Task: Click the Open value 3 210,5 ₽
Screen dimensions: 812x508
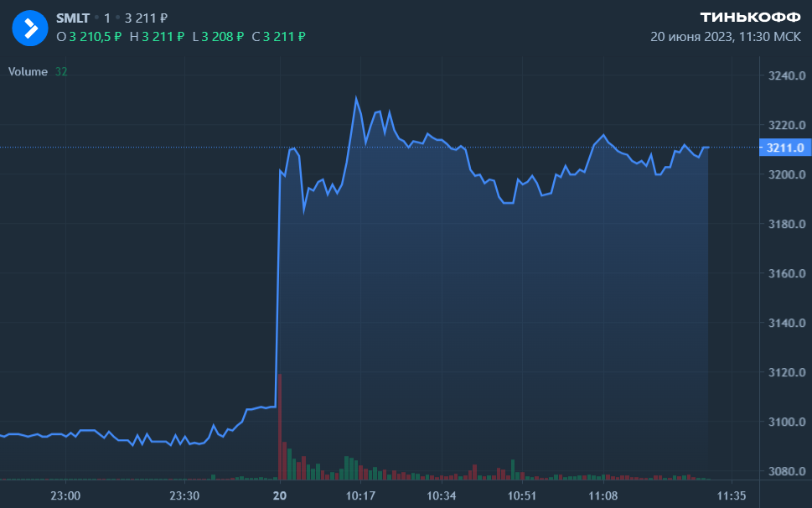Action: click(95, 36)
